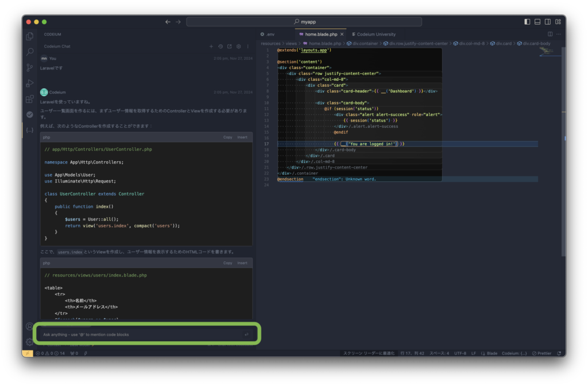This screenshot has height=386, width=588.
Task: Click the remote window indicator in status bar
Action: click(x=28, y=353)
